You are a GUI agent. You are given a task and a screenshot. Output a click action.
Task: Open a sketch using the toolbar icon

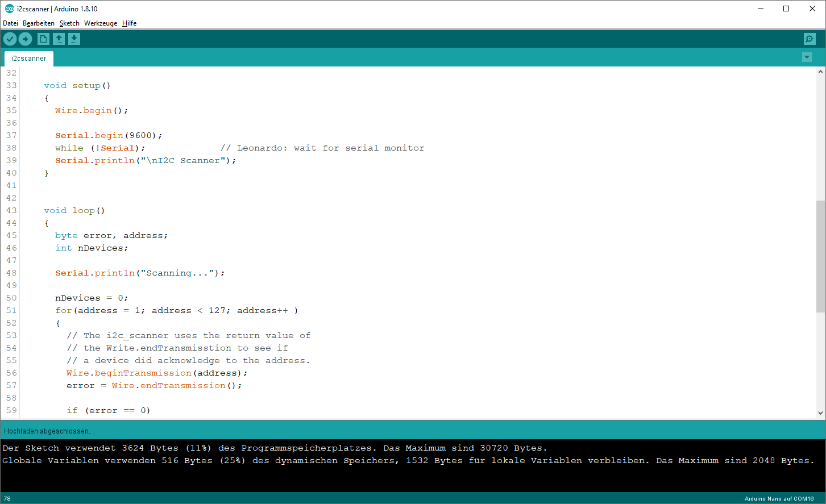click(x=59, y=39)
